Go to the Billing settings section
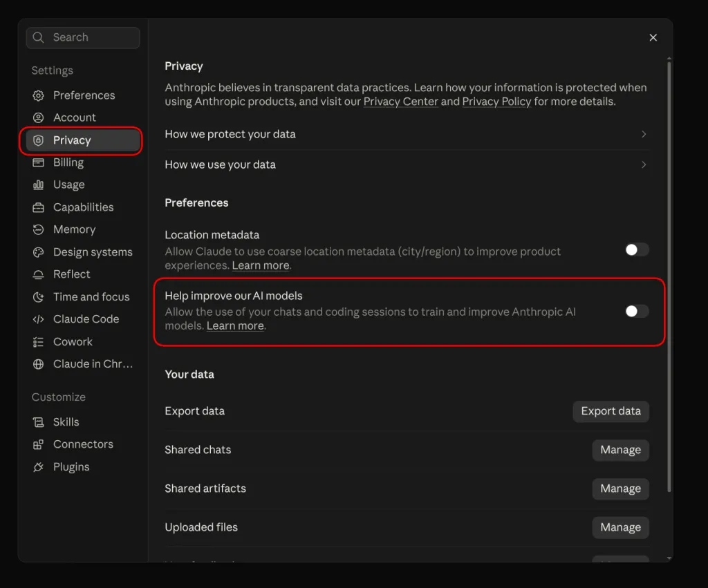708x588 pixels. (83, 162)
